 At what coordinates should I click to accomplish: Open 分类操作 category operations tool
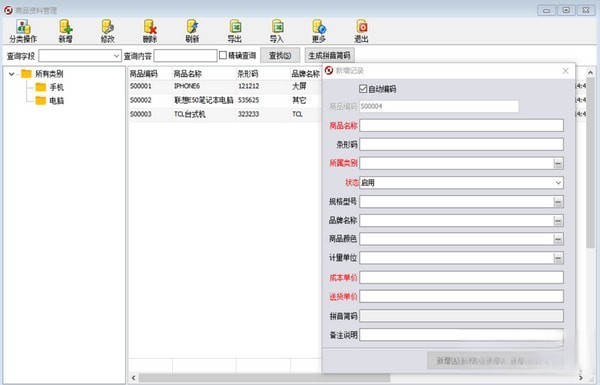(23, 31)
